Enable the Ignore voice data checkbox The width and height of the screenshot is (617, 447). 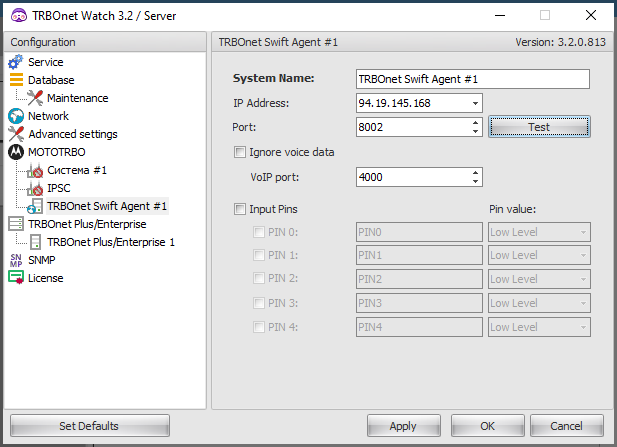tap(240, 152)
